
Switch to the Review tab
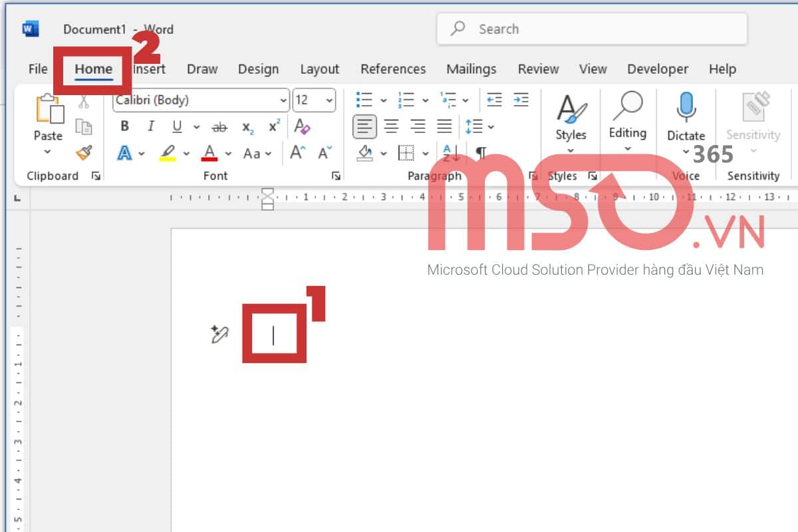(x=539, y=69)
